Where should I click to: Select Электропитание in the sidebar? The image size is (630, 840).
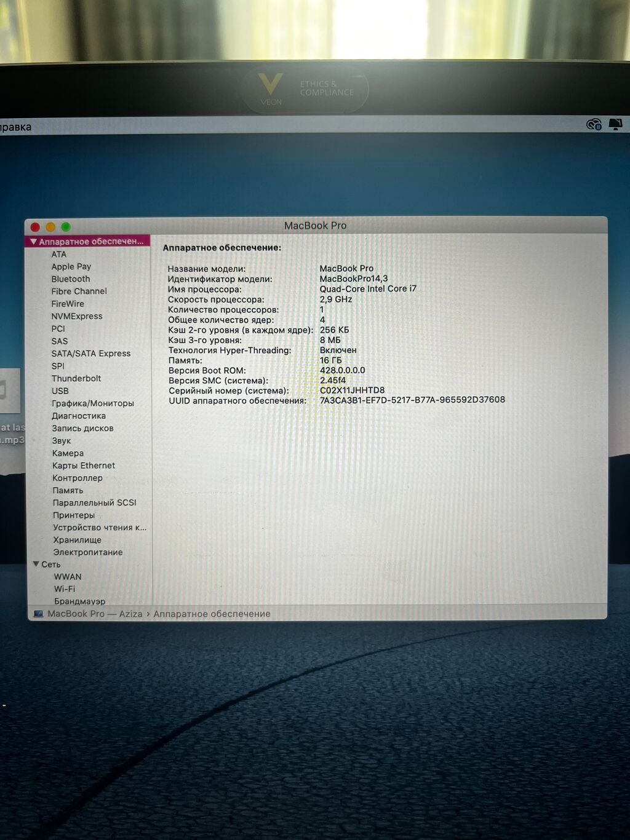click(x=88, y=552)
